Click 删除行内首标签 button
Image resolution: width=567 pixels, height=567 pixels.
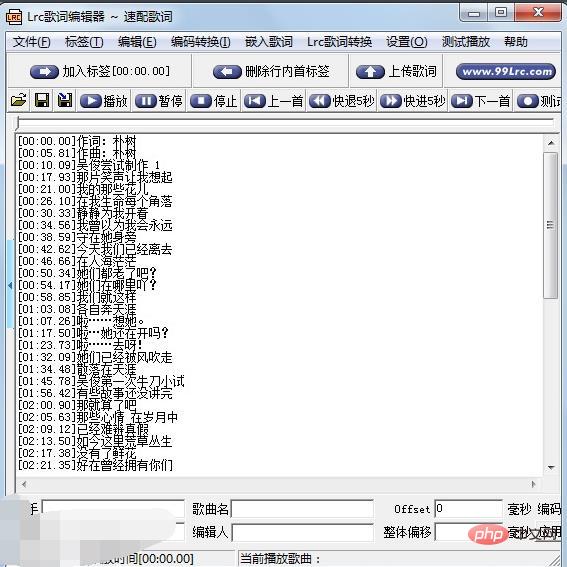tap(271, 71)
